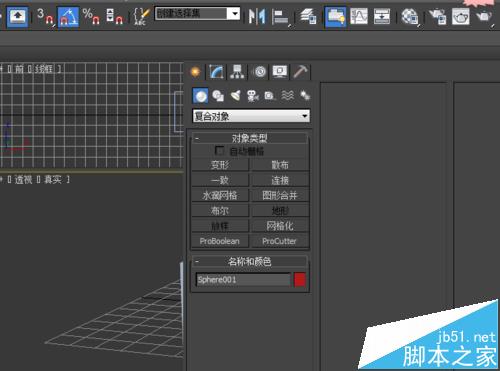This screenshot has height=371, width=500.
Task: Switch to the Create command panel tab
Action: pyautogui.click(x=196, y=72)
